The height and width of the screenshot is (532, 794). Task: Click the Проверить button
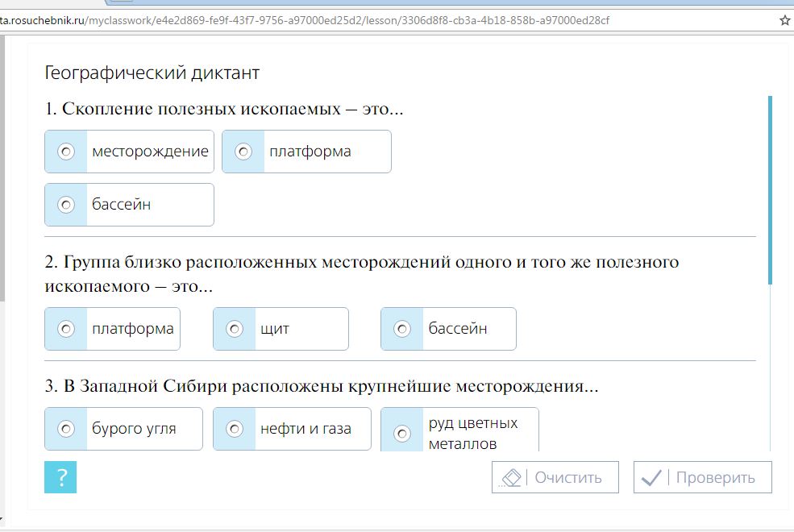tap(702, 477)
